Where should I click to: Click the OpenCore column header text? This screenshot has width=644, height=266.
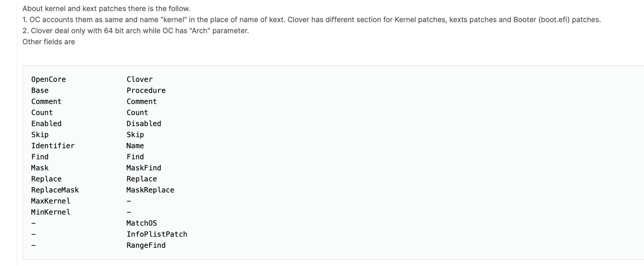(48, 79)
